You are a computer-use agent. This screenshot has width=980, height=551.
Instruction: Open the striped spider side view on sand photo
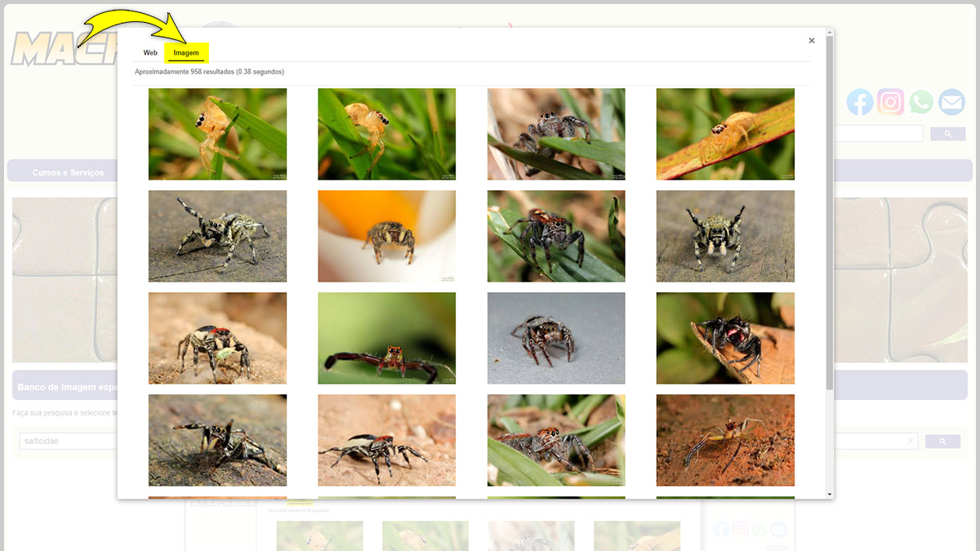(x=386, y=440)
